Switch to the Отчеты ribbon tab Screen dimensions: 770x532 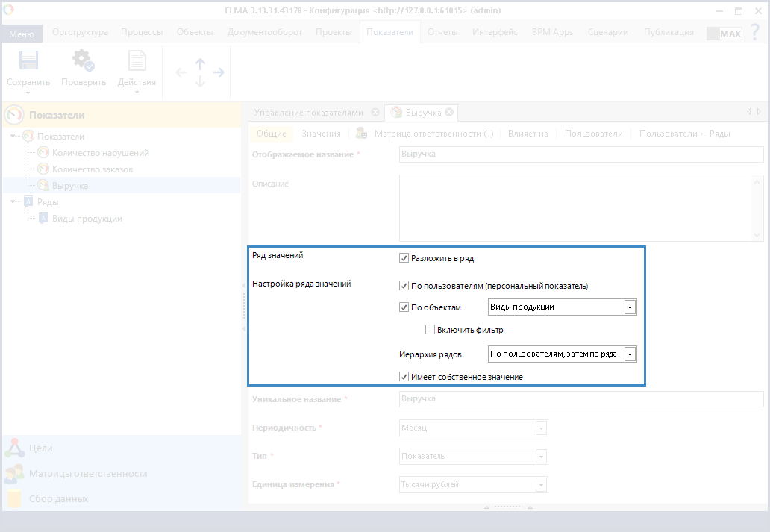[442, 32]
